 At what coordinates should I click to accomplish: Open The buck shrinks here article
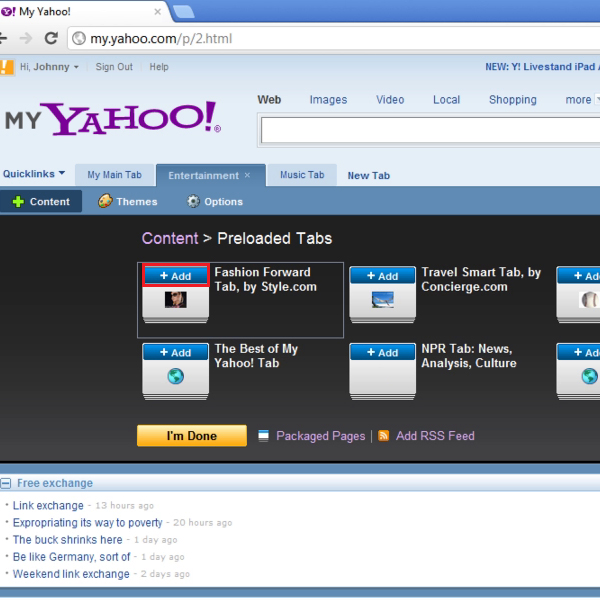pyautogui.click(x=67, y=540)
